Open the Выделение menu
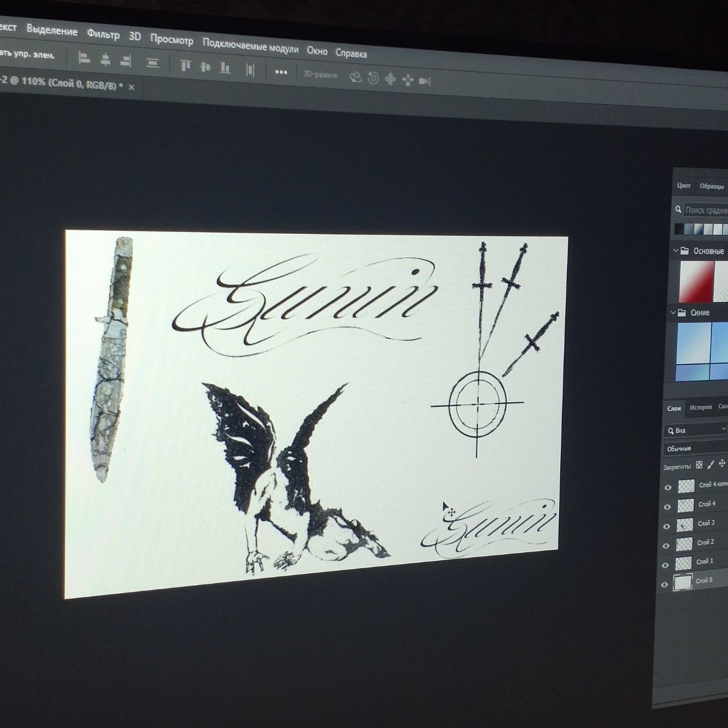The width and height of the screenshot is (728, 728). pyautogui.click(x=52, y=30)
